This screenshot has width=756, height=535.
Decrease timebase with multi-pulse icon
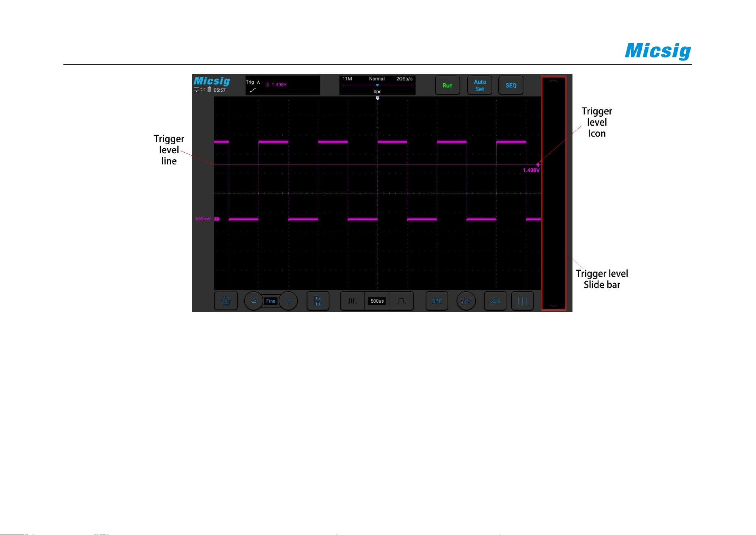click(353, 301)
